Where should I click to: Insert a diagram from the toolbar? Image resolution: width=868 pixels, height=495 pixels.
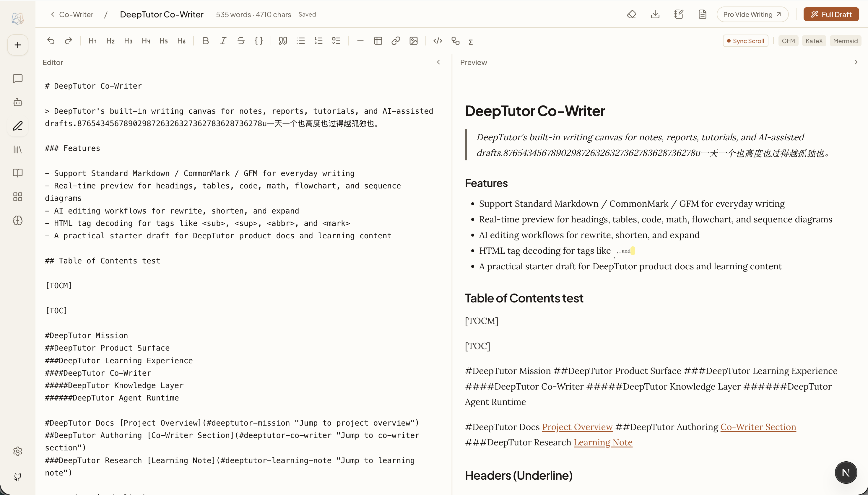(x=455, y=41)
